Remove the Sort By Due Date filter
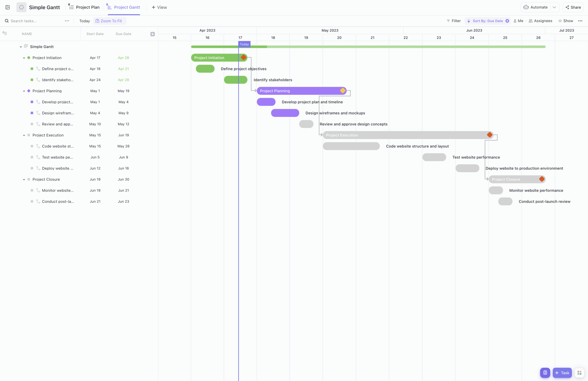 point(507,21)
